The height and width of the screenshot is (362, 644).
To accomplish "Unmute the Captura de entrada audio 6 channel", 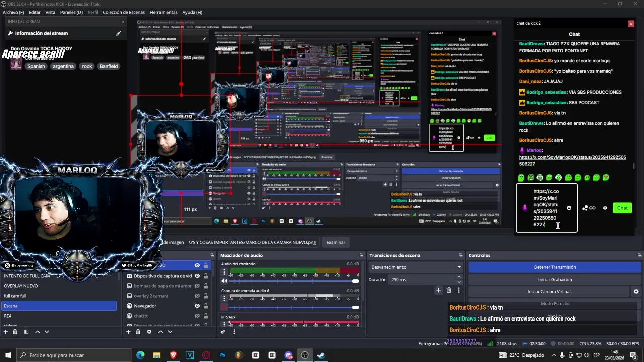I will pyautogui.click(x=224, y=307).
